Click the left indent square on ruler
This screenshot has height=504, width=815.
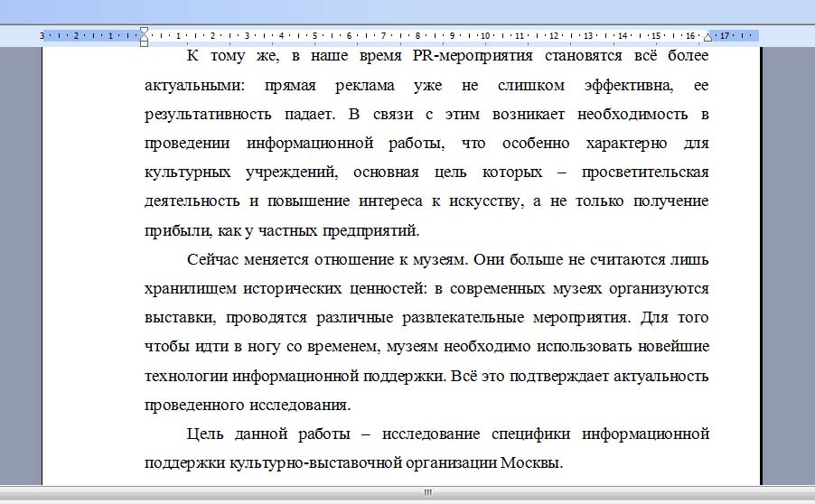[x=144, y=43]
